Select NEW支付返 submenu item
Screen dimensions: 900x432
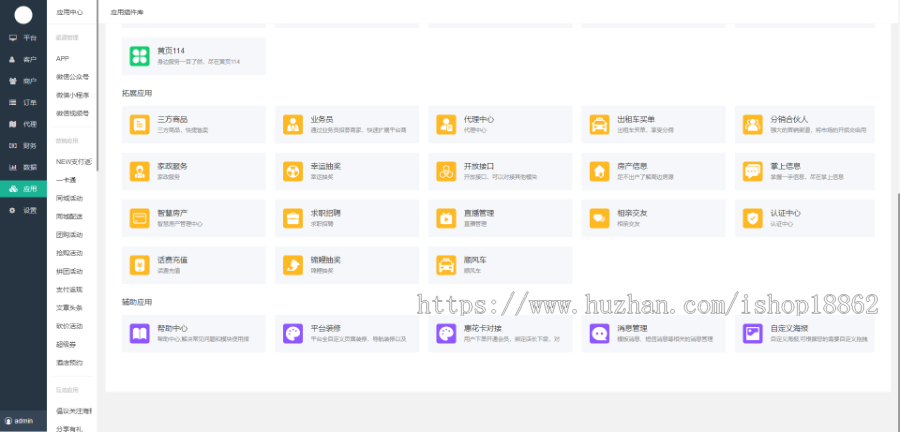pyautogui.click(x=73, y=162)
